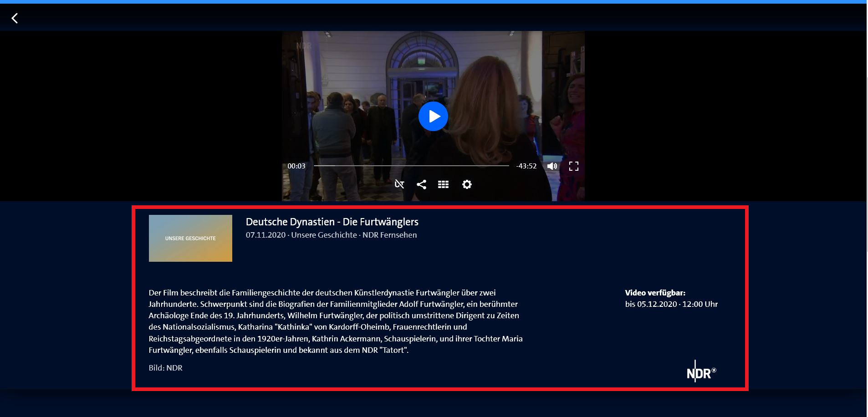This screenshot has width=868, height=417.
Task: Open the share options icon
Action: point(421,184)
